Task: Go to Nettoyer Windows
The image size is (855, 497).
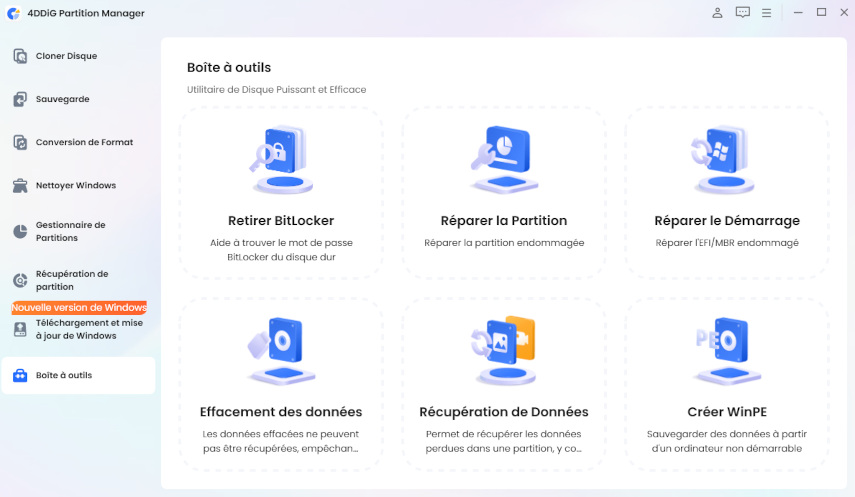Action: click(79, 185)
